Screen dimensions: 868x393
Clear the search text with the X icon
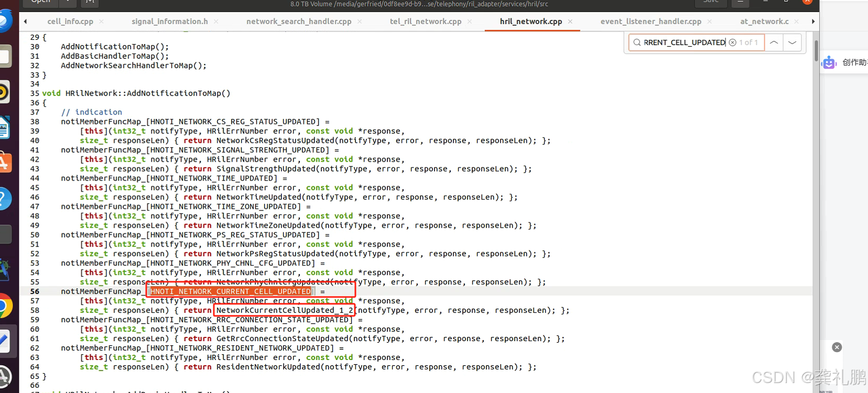(x=733, y=43)
